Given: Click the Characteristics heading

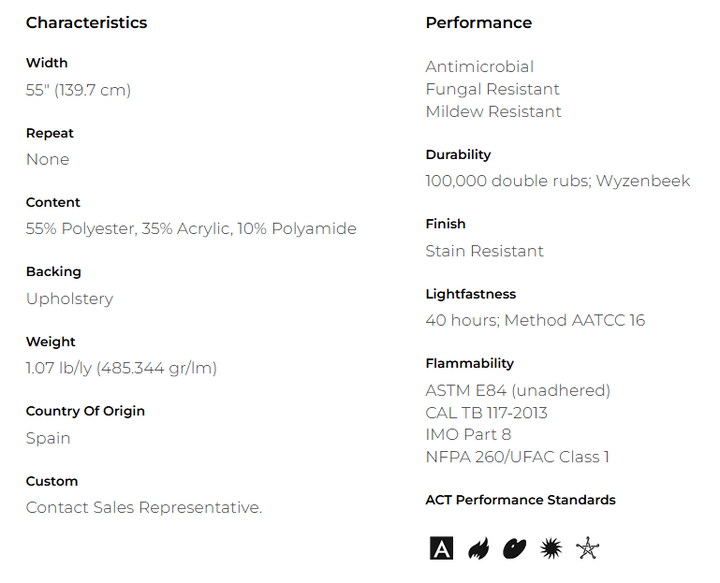Looking at the screenshot, I should point(86,23).
